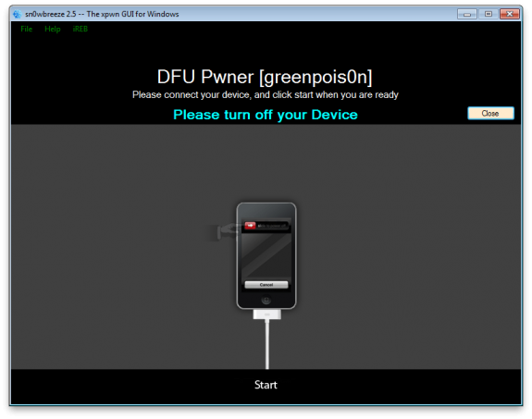Click the Cancel button shown on iPod screen

click(x=266, y=285)
